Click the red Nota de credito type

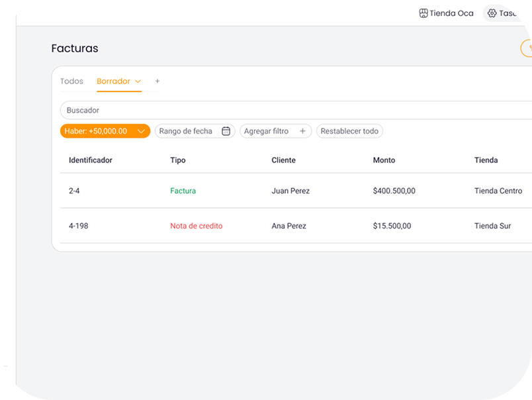[x=196, y=226]
